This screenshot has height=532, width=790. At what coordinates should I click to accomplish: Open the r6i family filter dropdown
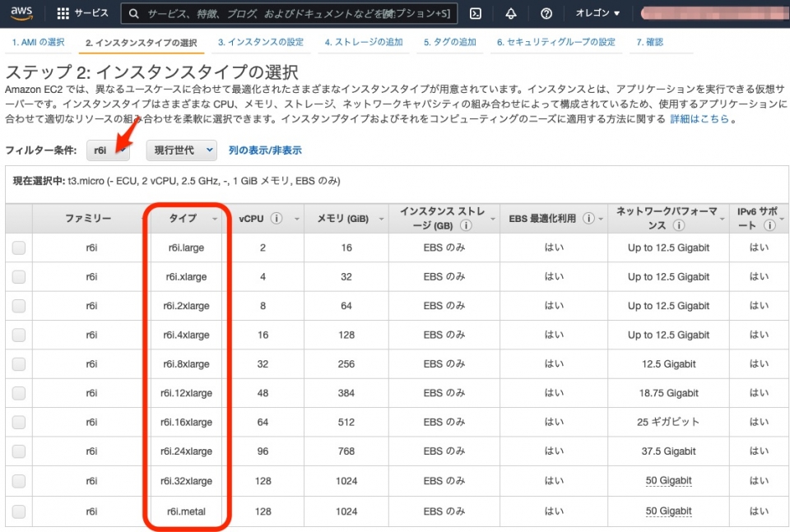(108, 150)
